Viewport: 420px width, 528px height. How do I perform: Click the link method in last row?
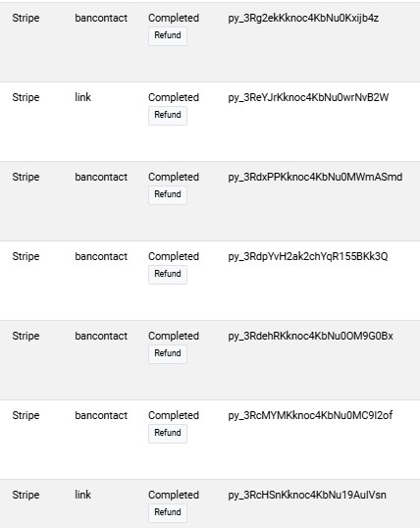pos(82,495)
